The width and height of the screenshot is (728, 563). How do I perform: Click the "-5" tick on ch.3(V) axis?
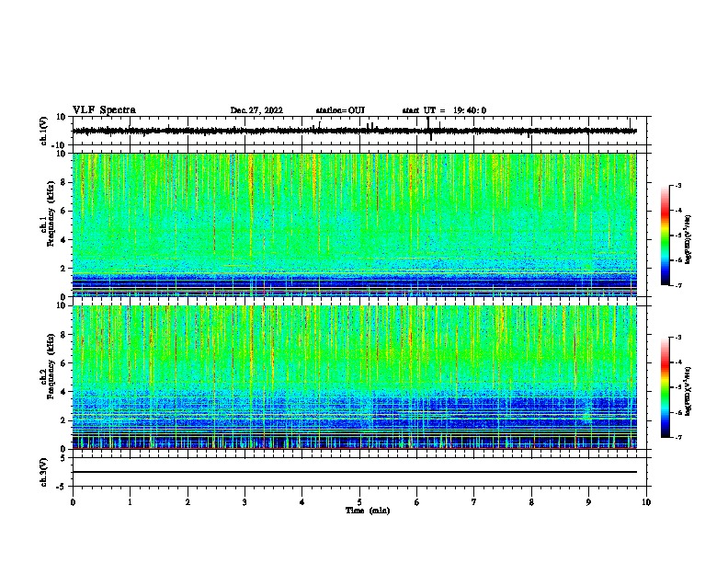(62, 487)
